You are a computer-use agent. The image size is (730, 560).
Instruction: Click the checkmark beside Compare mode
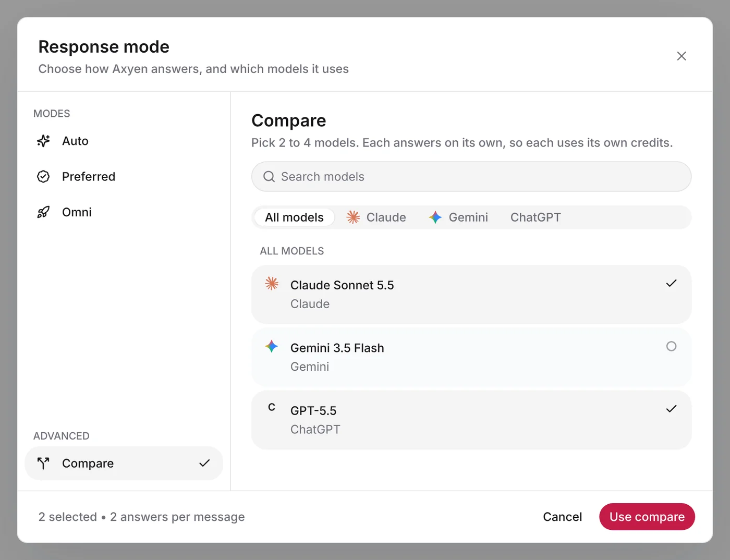point(204,463)
